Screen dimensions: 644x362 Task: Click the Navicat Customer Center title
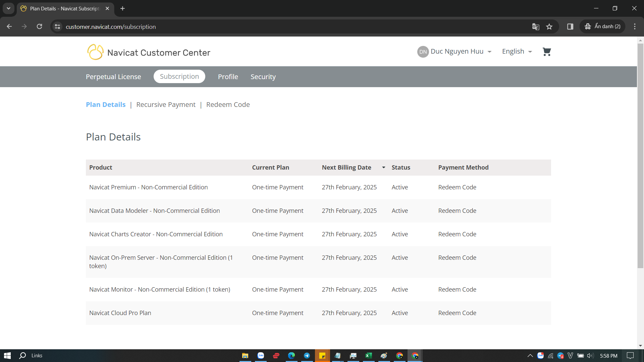[159, 53]
